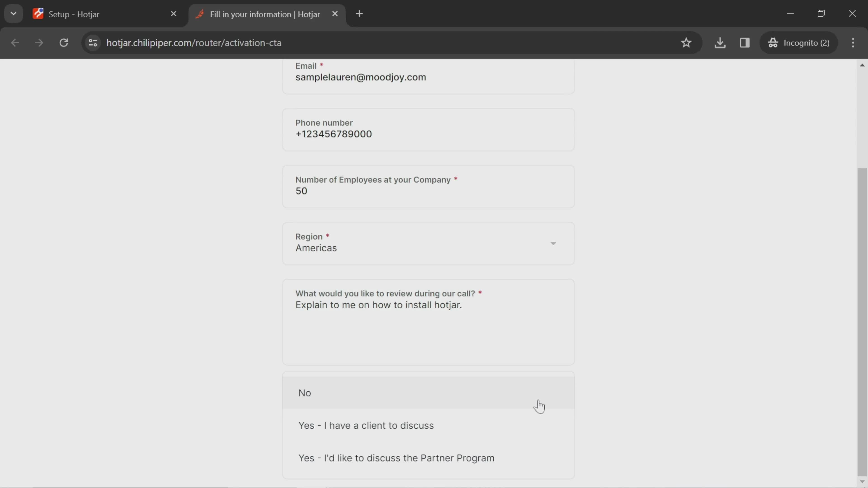Image resolution: width=868 pixels, height=488 pixels.
Task: Close the Setup - Hotjar tab
Action: click(x=174, y=14)
